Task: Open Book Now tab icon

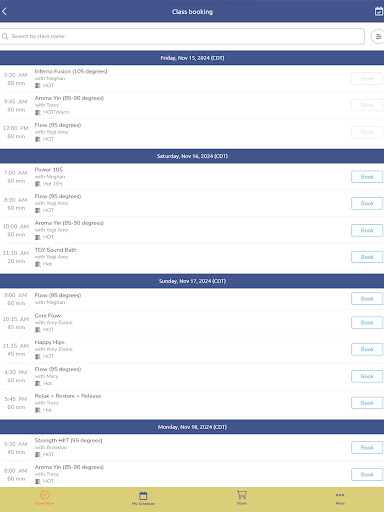Action: pos(45,495)
